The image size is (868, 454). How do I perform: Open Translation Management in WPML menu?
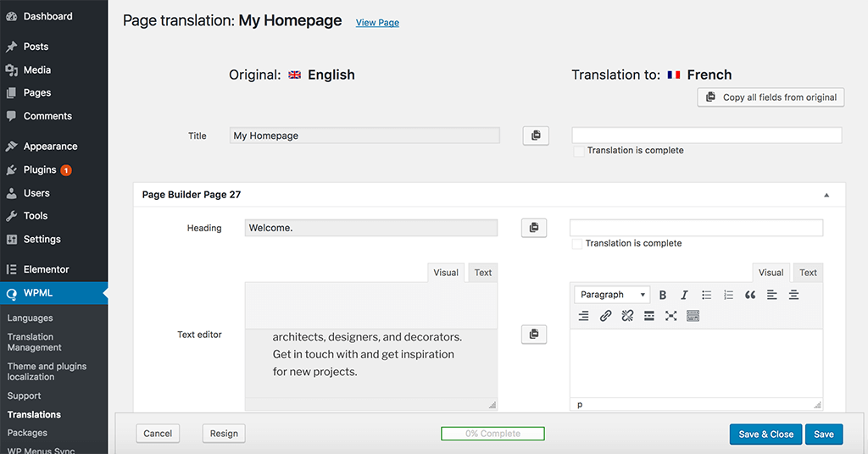[x=34, y=341]
